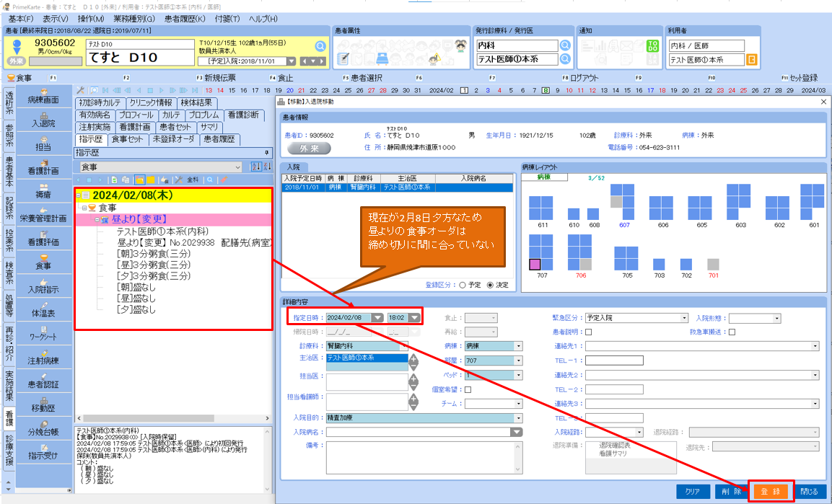Open the 入院形態 dropdown

(777, 319)
